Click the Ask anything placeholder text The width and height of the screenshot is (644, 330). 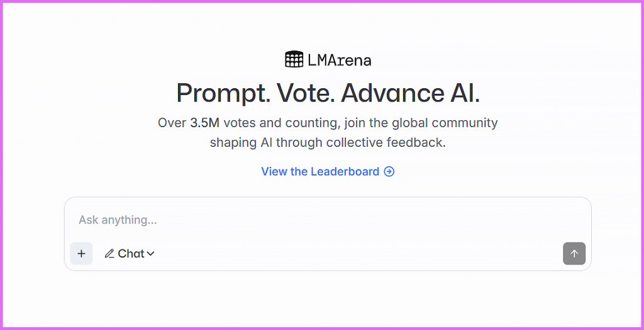118,220
